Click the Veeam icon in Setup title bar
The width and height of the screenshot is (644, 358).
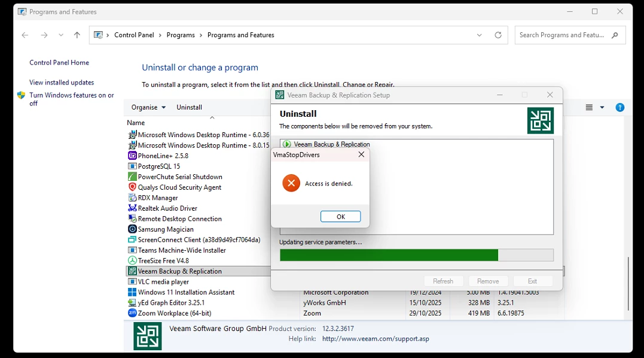pyautogui.click(x=280, y=95)
